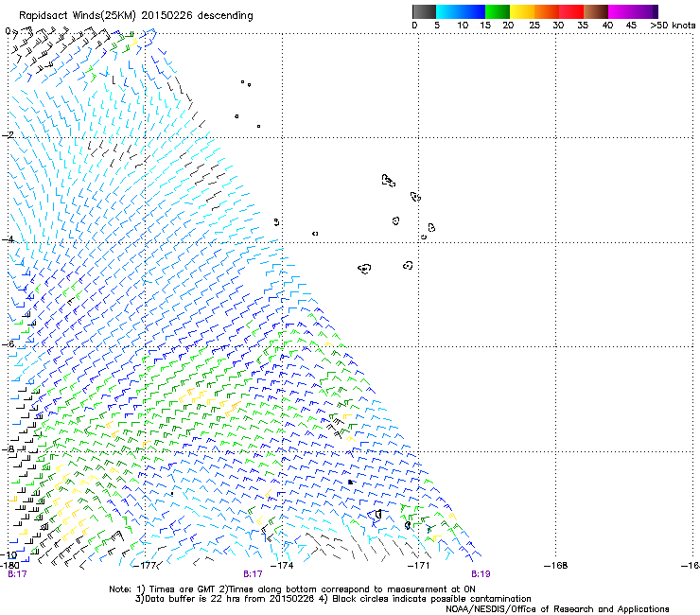This screenshot has width=700, height=615.
Task: Click the cyan-to-blue 5-15 knots legend band
Action: click(461, 11)
